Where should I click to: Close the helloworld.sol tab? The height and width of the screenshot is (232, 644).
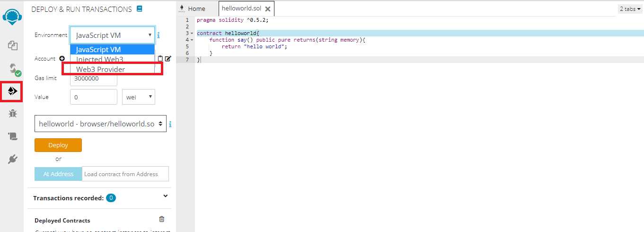tap(268, 9)
